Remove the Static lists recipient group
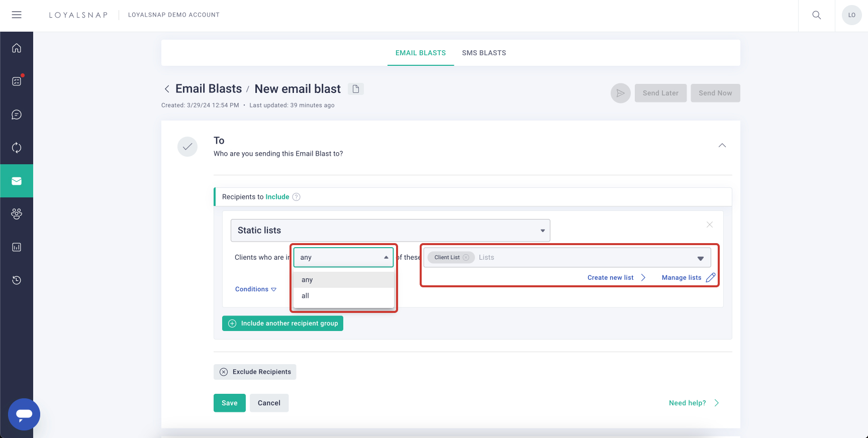The image size is (868, 438). (x=710, y=225)
